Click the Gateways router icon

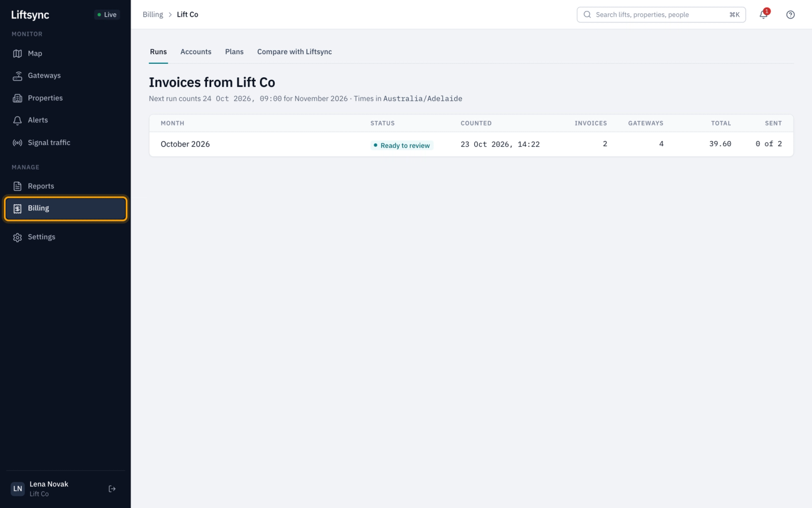click(17, 75)
